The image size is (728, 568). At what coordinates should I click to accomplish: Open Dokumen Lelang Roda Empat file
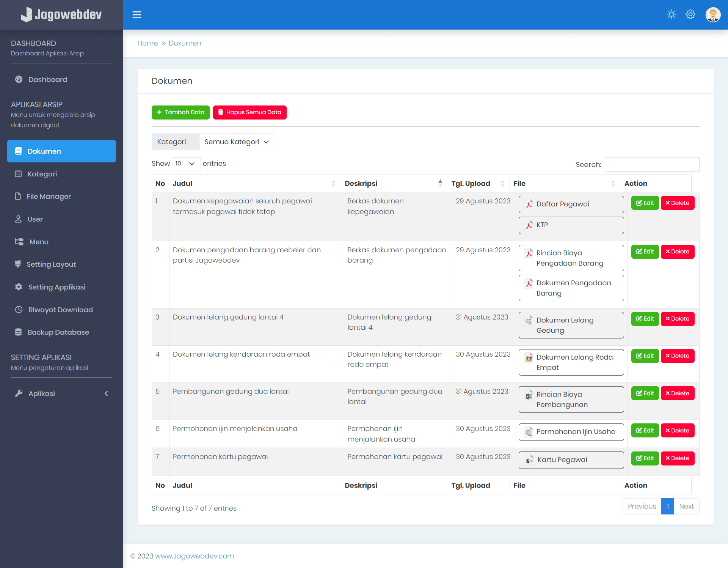pyautogui.click(x=571, y=362)
